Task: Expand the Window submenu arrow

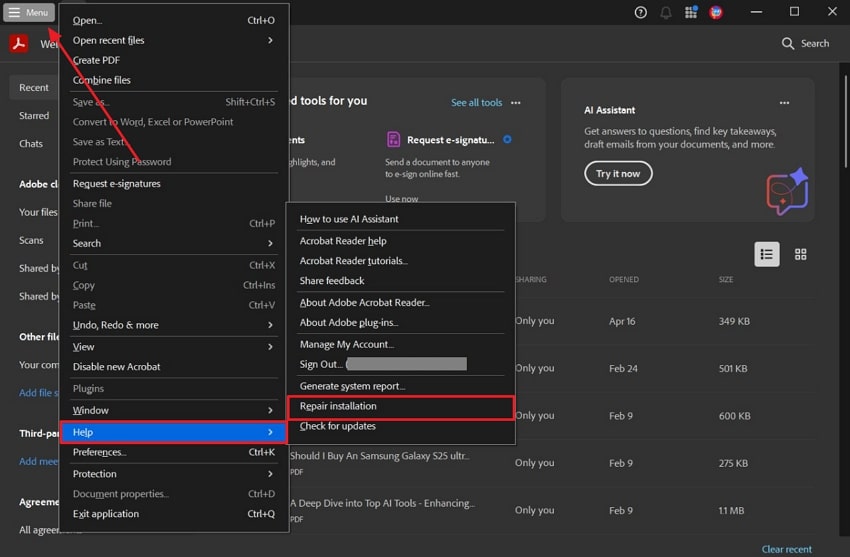Action: 270,410
